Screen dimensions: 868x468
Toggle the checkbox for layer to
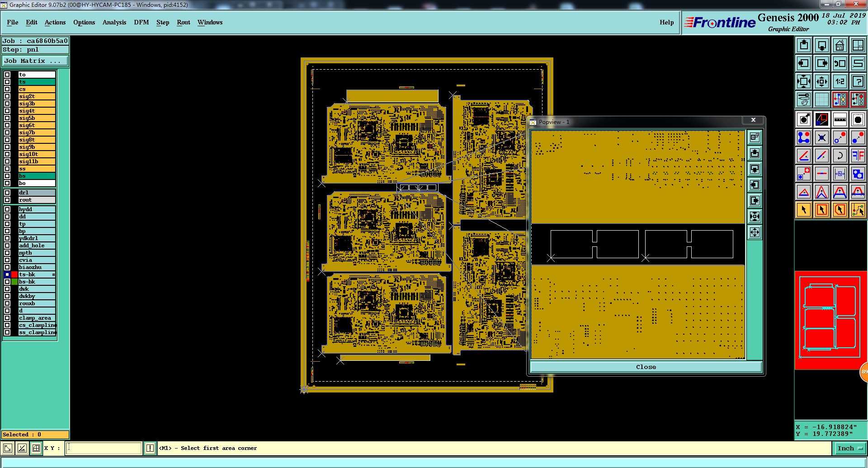7,75
